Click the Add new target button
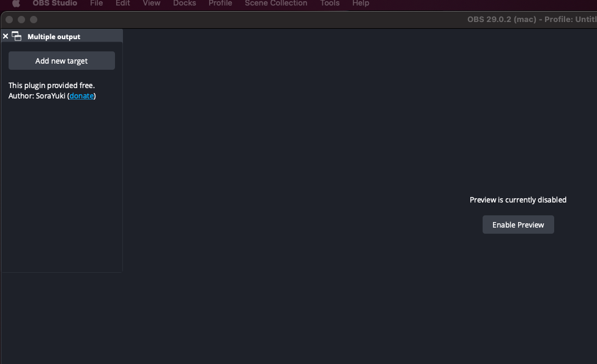Screen dimensions: 597x364 61,61
